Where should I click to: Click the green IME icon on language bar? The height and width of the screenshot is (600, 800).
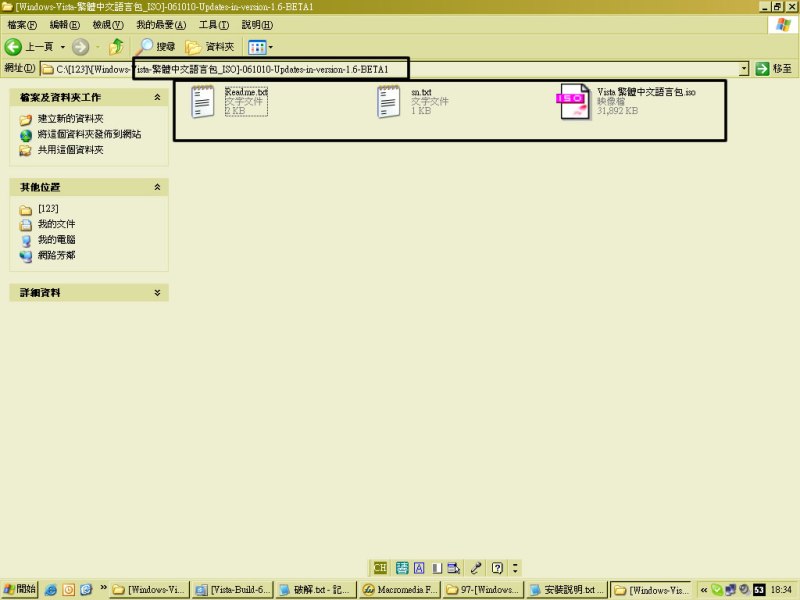pos(402,568)
